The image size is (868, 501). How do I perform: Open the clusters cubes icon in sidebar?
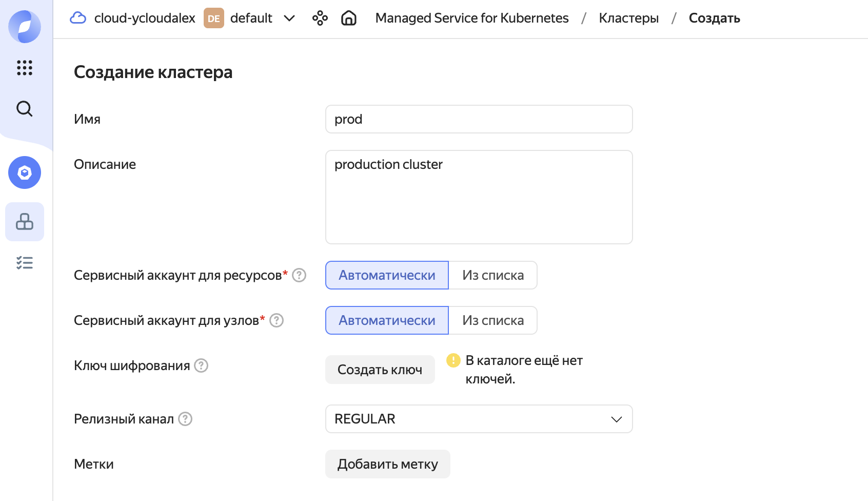(x=25, y=222)
